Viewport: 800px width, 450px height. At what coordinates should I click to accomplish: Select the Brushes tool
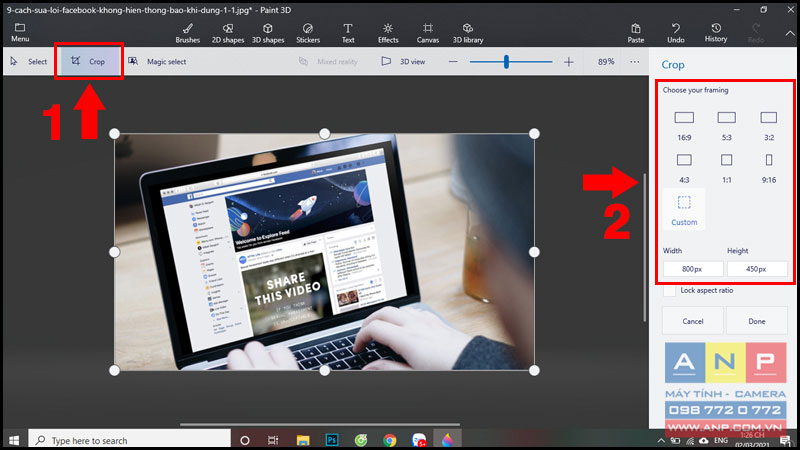pyautogui.click(x=188, y=33)
